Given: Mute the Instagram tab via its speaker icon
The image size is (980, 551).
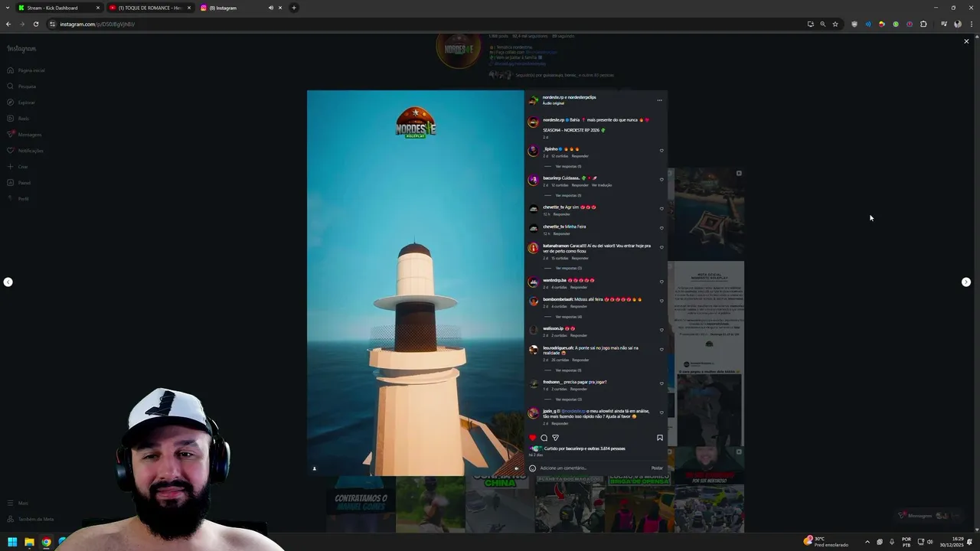Looking at the screenshot, I should (270, 8).
